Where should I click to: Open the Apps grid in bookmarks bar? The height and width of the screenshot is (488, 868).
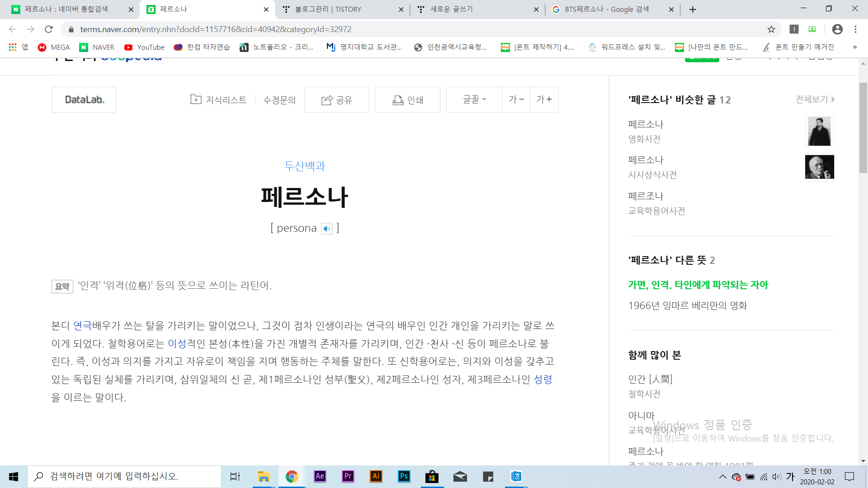coord(18,47)
